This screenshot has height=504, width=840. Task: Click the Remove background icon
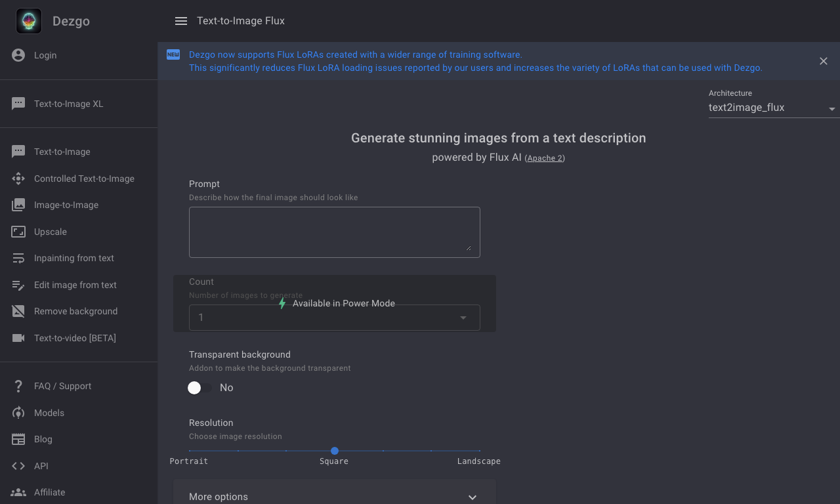coord(18,311)
